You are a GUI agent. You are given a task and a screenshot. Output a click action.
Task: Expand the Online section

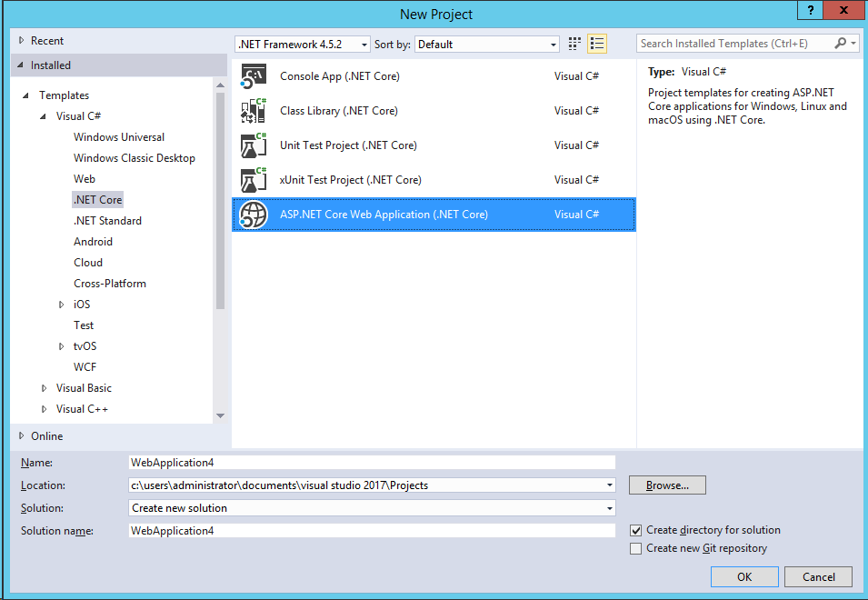click(x=22, y=436)
